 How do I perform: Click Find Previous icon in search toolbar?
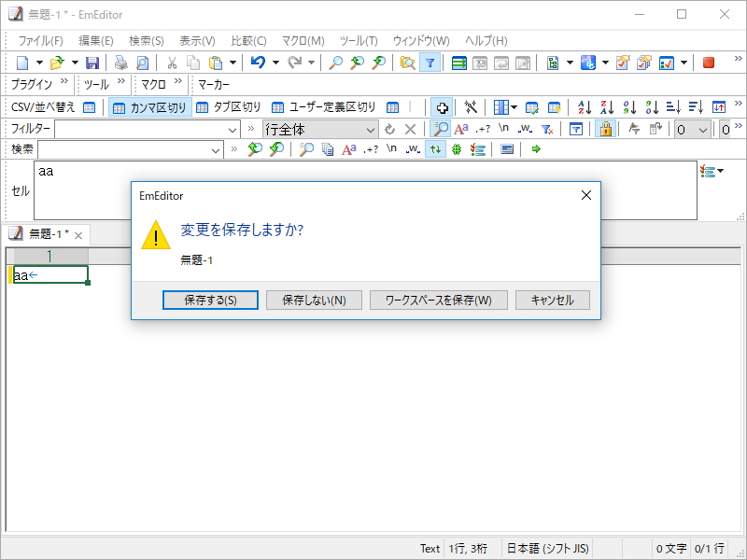(x=255, y=149)
